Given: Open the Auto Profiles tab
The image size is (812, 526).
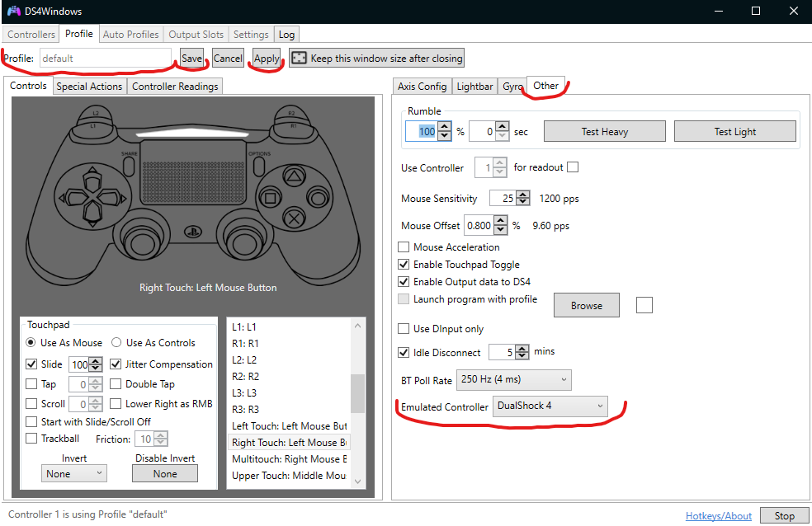Looking at the screenshot, I should [x=130, y=34].
